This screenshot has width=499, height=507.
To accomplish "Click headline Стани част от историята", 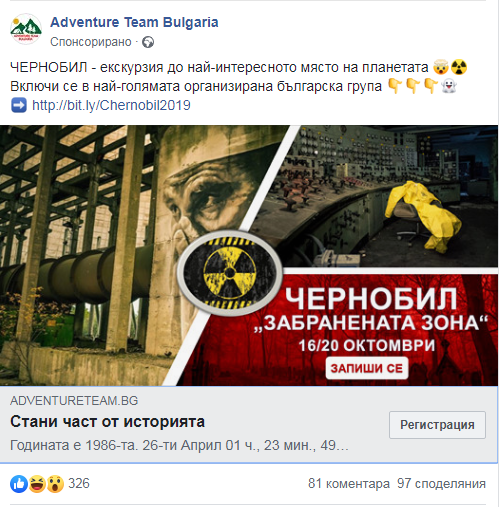I will point(107,422).
